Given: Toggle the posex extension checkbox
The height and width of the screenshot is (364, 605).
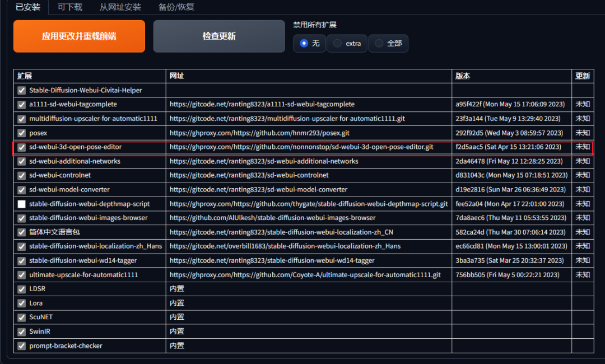Looking at the screenshot, I should tap(22, 133).
